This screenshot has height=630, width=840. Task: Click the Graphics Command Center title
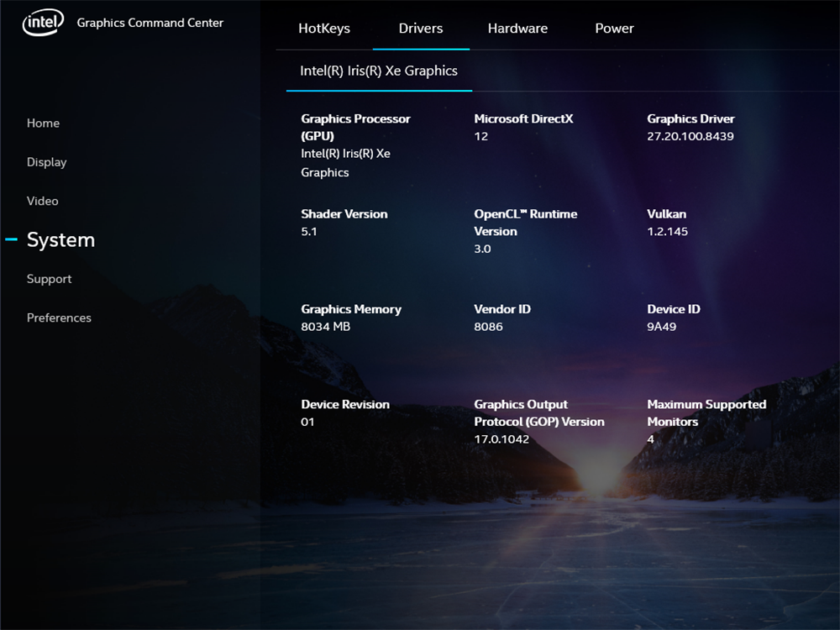(150, 23)
